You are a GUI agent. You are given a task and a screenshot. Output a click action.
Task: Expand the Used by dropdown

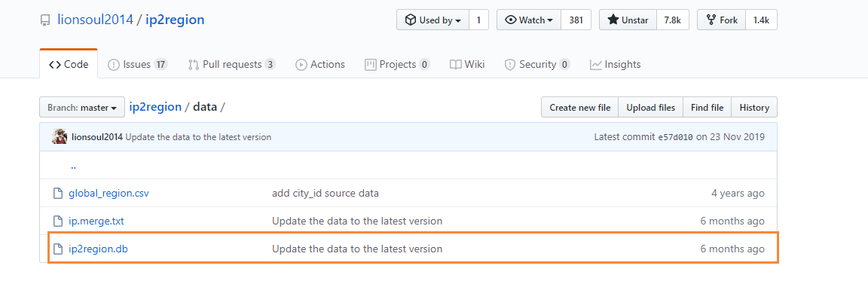(x=433, y=20)
